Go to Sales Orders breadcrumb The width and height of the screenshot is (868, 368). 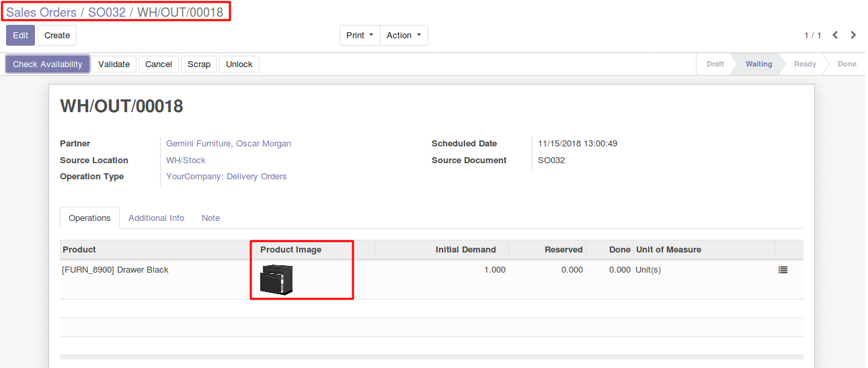[41, 13]
